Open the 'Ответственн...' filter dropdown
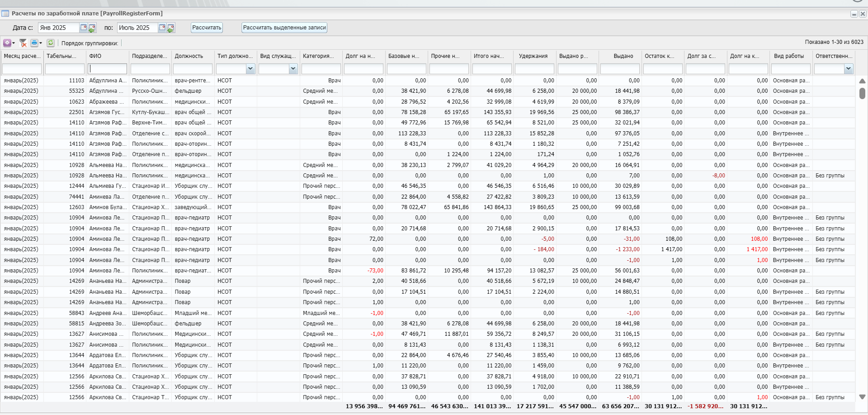Screen dimensions: 868x415 tap(849, 69)
